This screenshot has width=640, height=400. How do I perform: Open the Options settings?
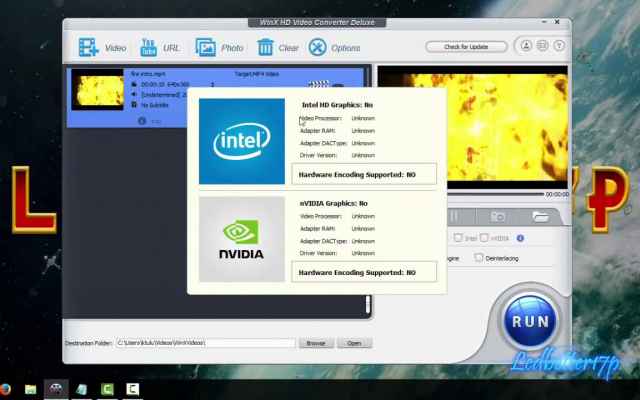(x=334, y=48)
